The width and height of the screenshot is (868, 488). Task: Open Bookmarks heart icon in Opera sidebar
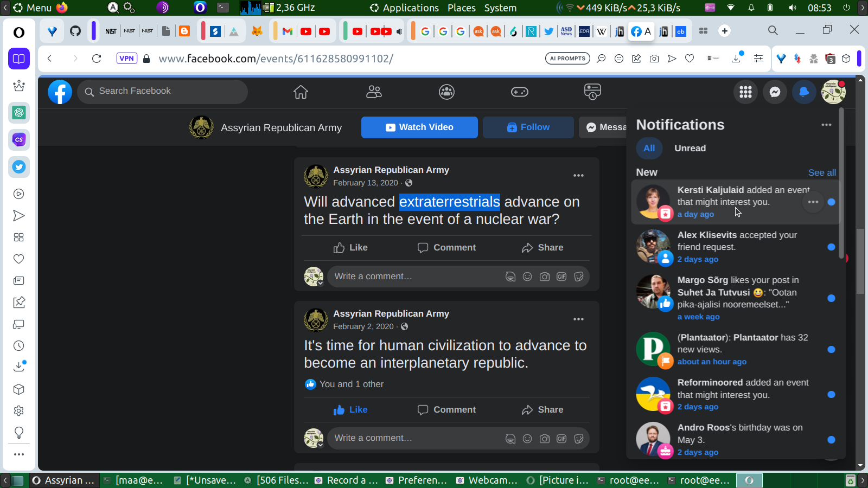click(19, 259)
